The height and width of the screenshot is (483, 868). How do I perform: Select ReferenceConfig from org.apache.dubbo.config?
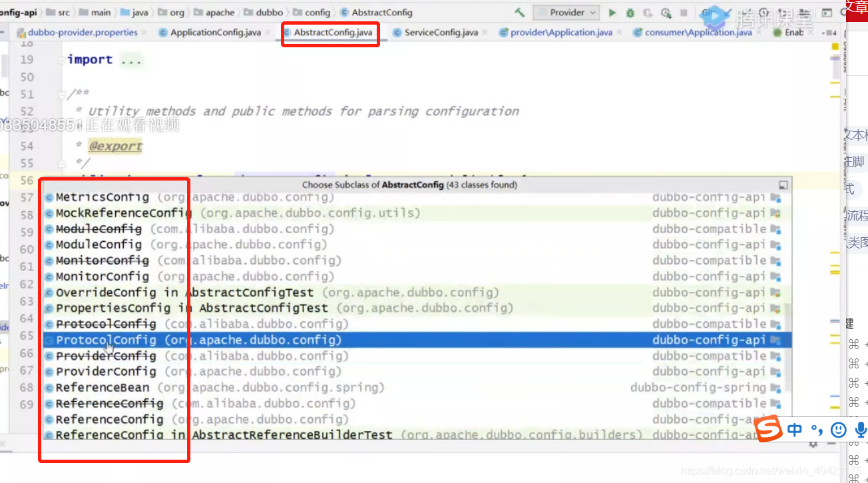pos(417,420)
